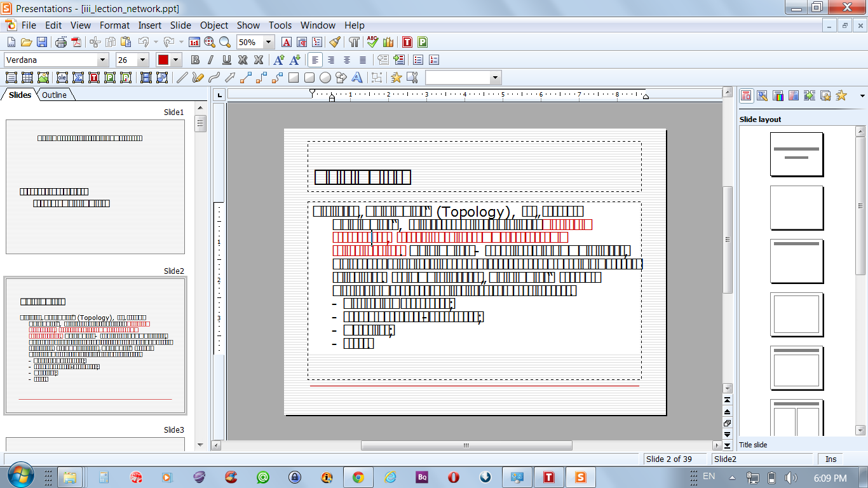Run the ABC spelling check
Screen dimensions: 868x488
[x=372, y=43]
